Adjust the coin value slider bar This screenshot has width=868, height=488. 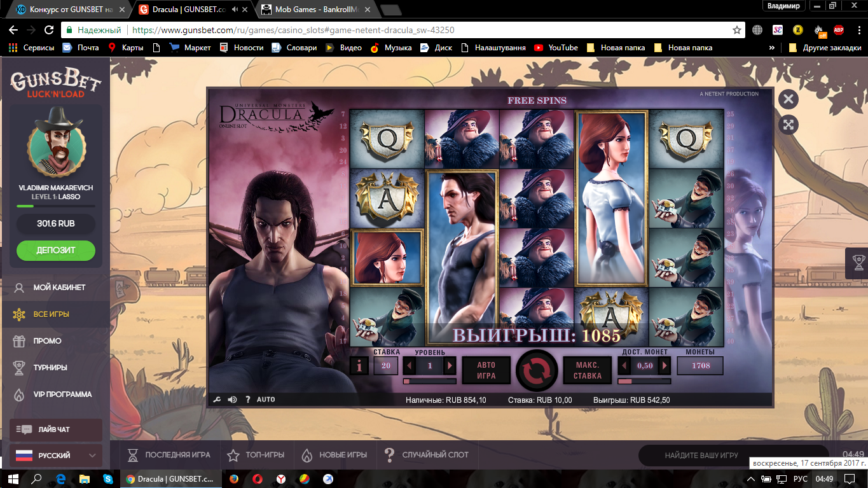click(x=644, y=381)
